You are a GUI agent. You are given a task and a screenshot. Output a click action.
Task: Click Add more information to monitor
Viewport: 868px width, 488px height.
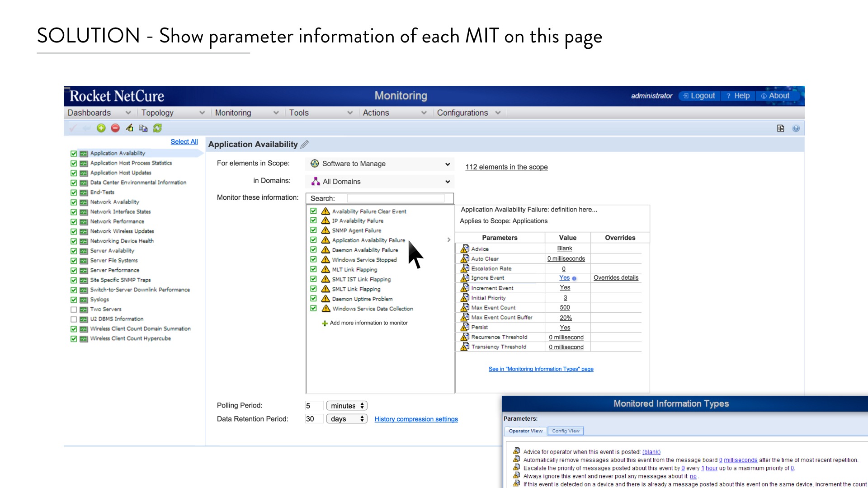(x=368, y=323)
